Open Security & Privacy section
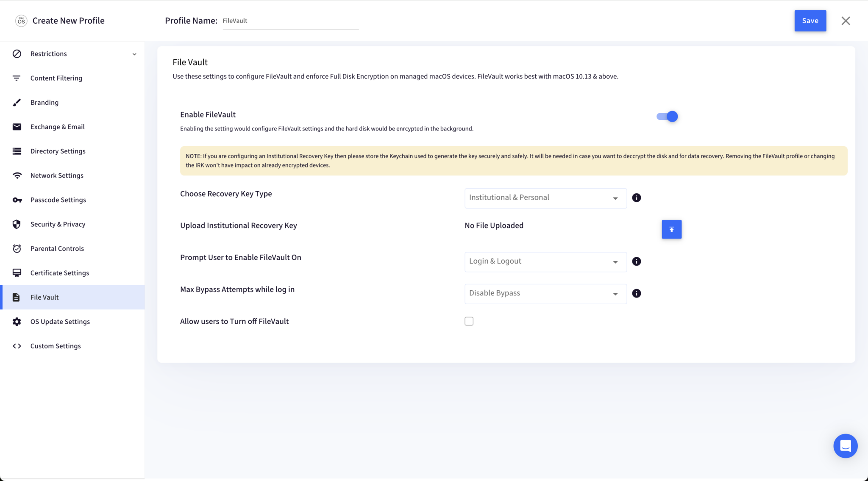Image resolution: width=868 pixels, height=481 pixels. (72, 224)
